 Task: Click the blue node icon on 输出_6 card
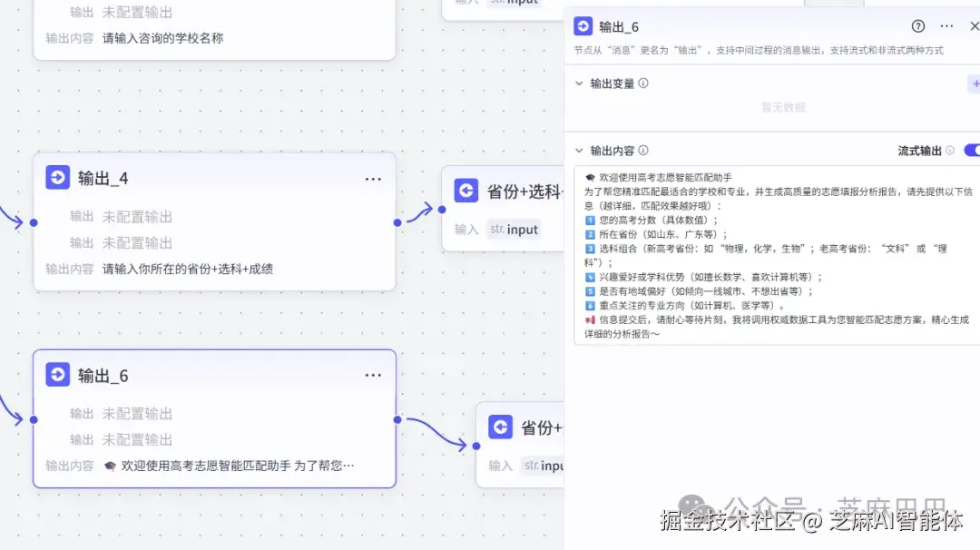[x=57, y=374]
